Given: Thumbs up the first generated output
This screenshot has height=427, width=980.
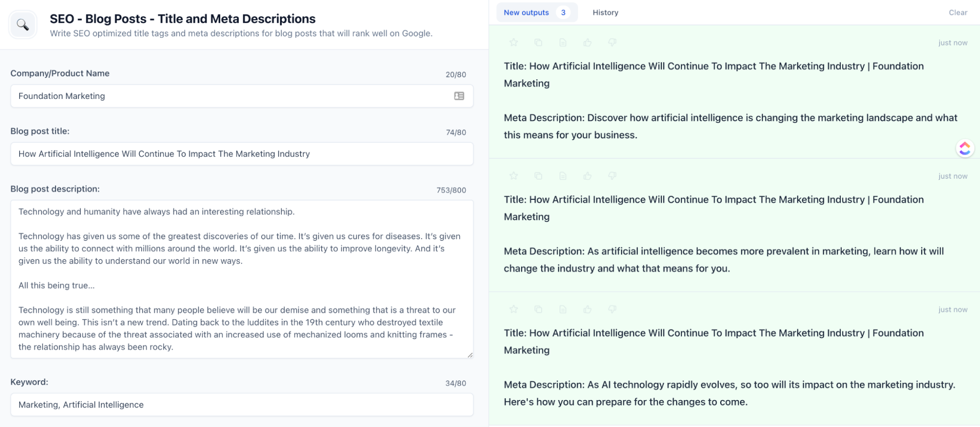Looking at the screenshot, I should point(587,43).
